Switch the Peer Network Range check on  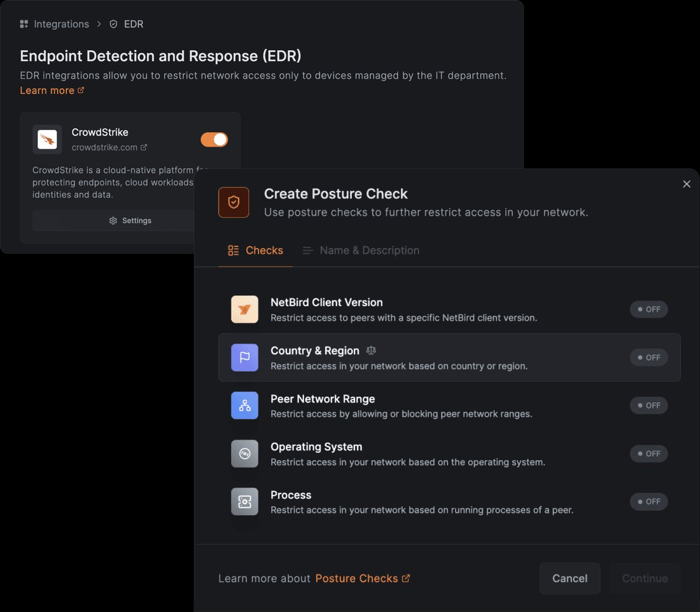[649, 405]
